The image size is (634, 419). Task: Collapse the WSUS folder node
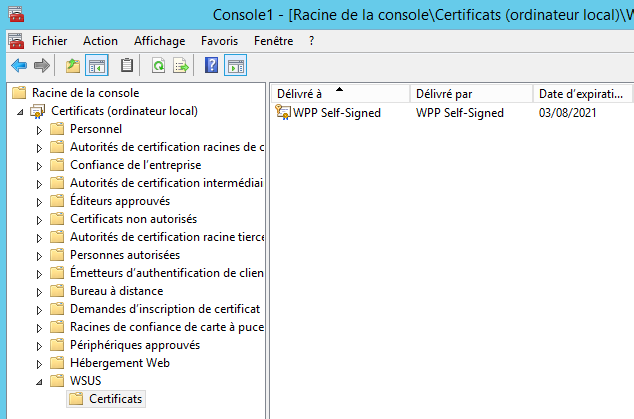tap(39, 381)
